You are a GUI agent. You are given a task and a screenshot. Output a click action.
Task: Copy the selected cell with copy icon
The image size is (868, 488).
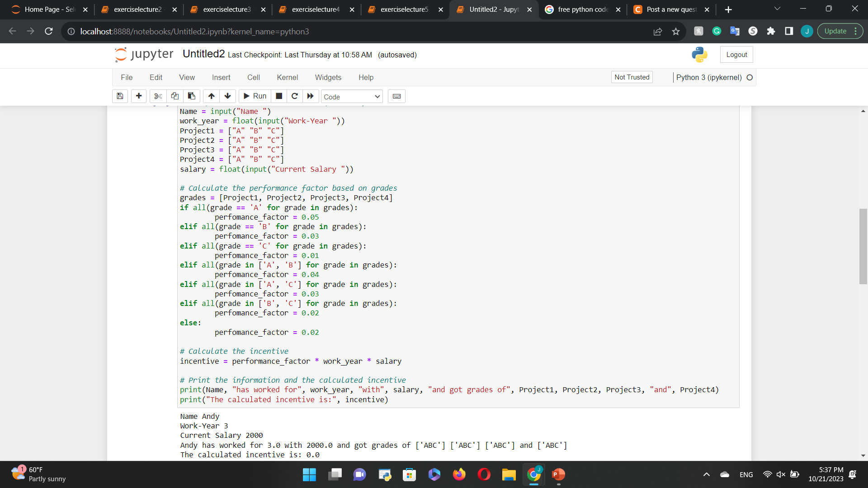tap(175, 96)
